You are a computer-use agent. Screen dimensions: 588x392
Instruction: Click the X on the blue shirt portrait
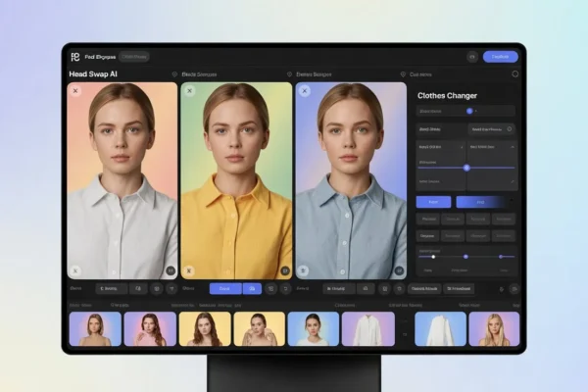pos(304,90)
